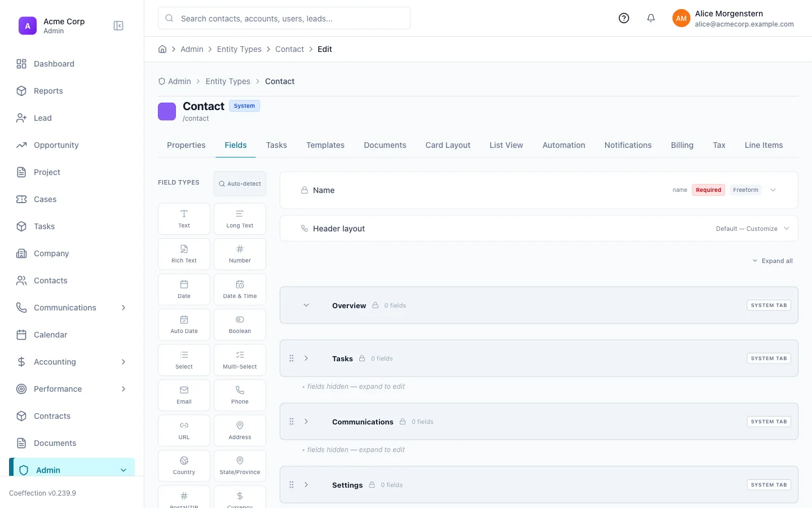Click Expand all link

pos(773,261)
